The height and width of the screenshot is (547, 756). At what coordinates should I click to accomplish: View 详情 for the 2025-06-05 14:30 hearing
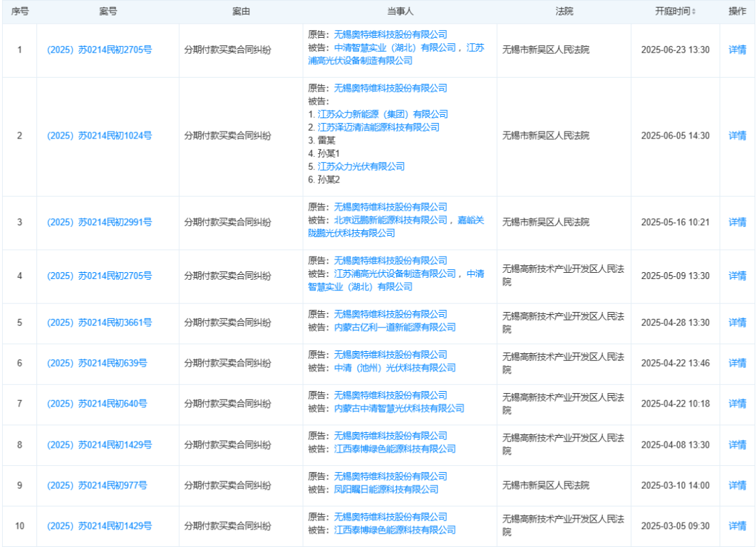point(737,136)
